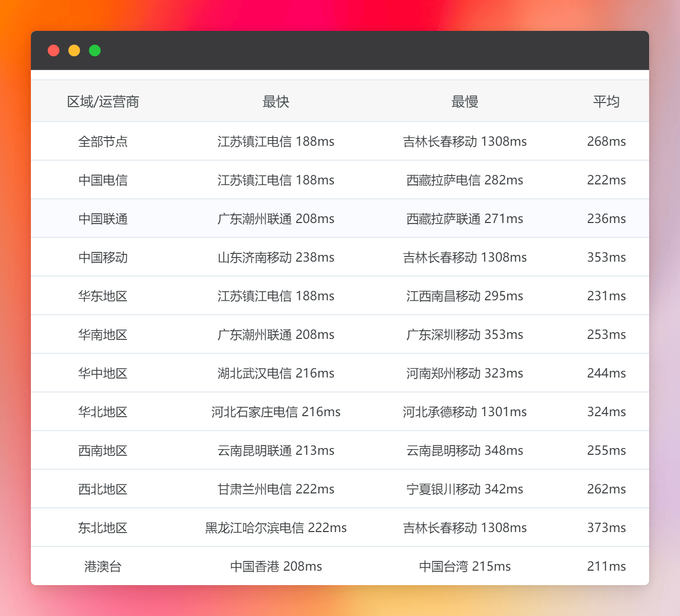Click the '区域/运营商' column header
This screenshot has height=616, width=680.
click(103, 101)
